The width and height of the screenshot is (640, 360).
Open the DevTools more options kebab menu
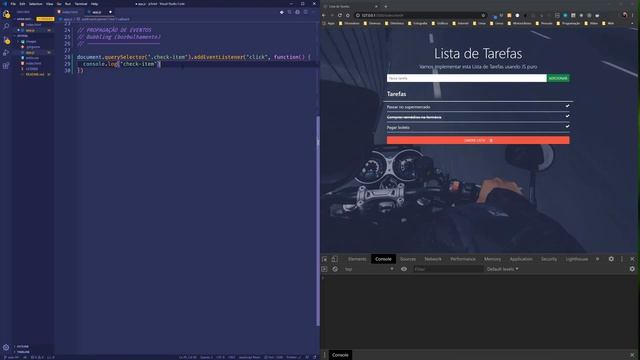point(622,259)
